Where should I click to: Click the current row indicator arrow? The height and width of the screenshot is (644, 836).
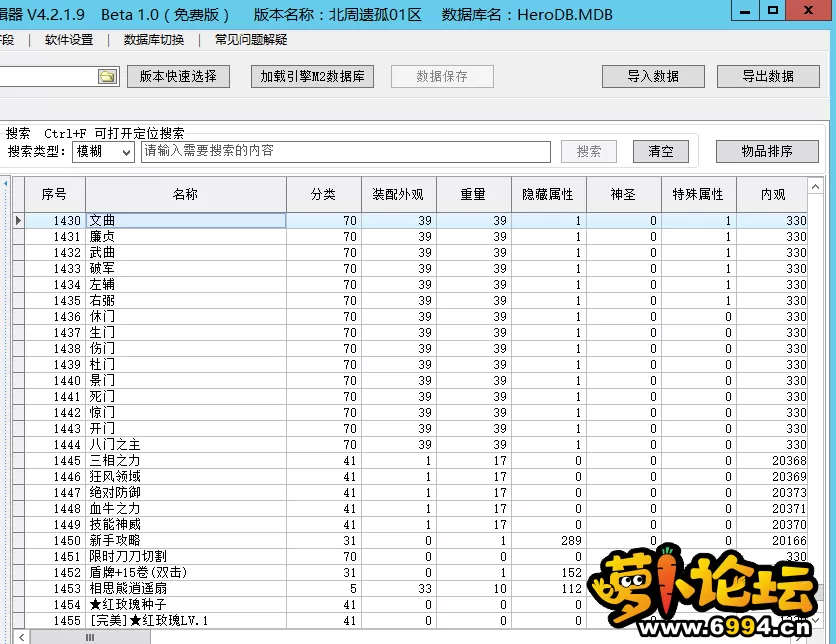tap(19, 220)
